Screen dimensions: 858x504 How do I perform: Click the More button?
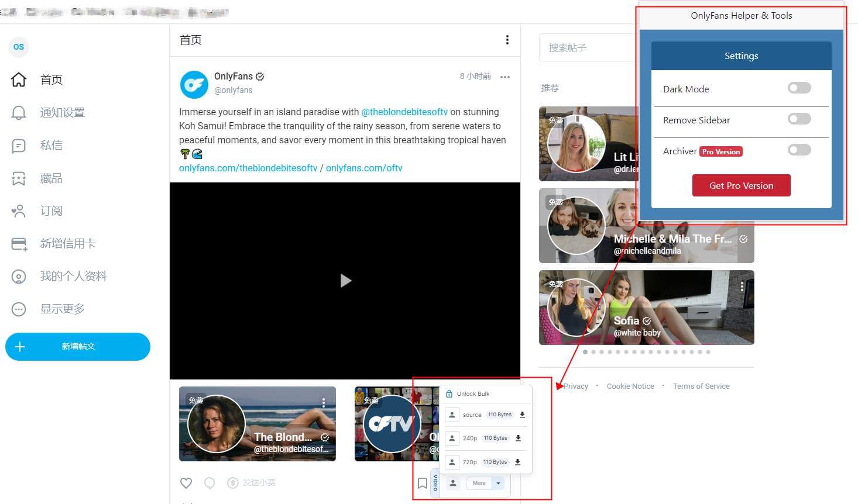tap(479, 483)
